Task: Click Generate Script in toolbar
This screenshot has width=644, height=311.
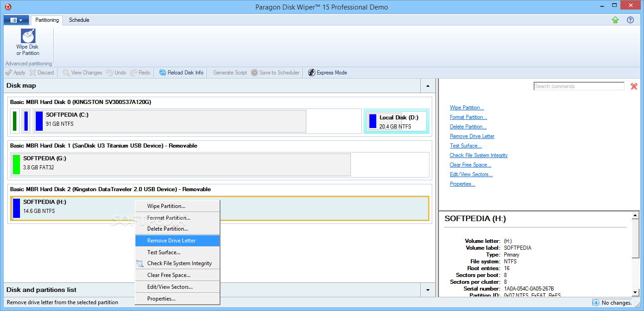Action: (x=230, y=73)
